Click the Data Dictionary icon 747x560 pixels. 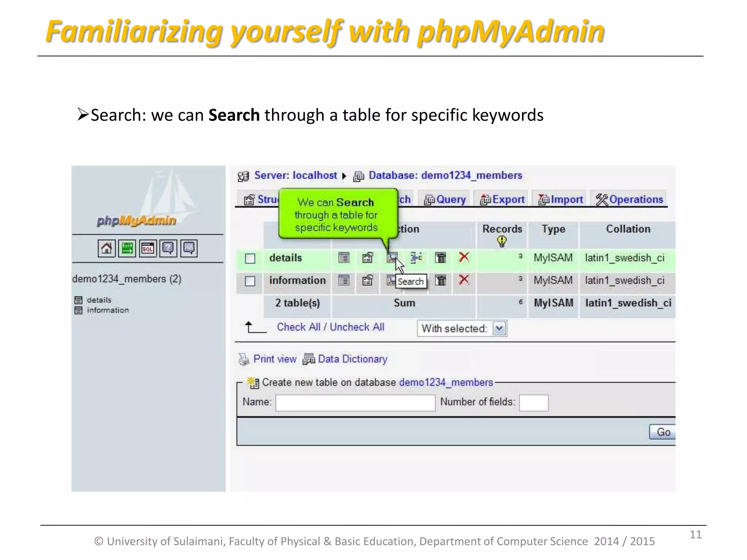coord(309,359)
